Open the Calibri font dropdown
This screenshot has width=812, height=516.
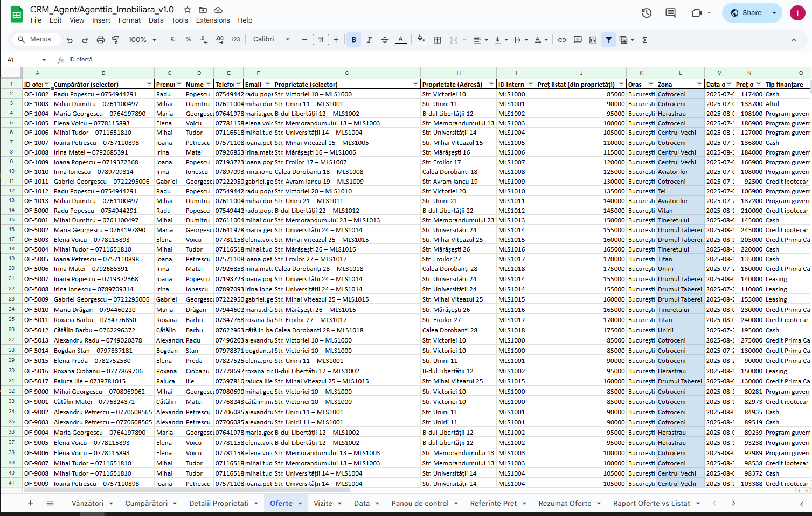tap(271, 39)
